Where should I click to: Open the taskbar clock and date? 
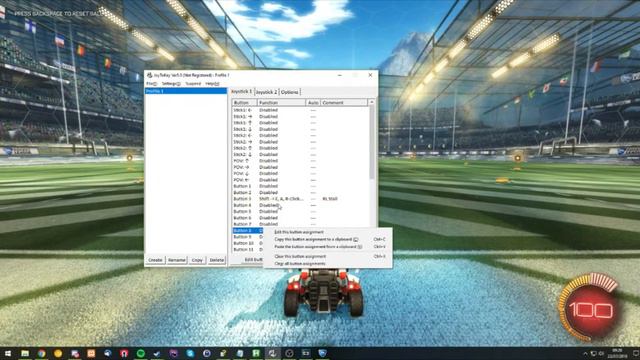point(618,353)
